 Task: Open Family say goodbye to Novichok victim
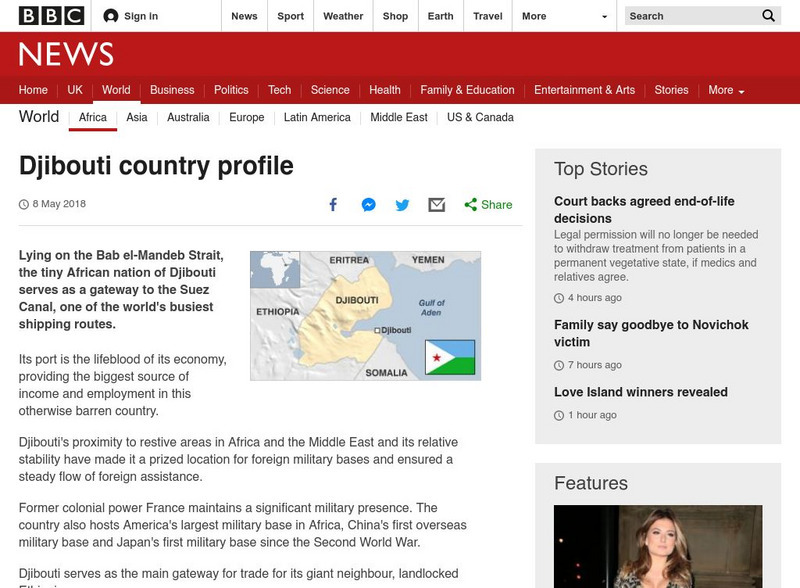651,333
